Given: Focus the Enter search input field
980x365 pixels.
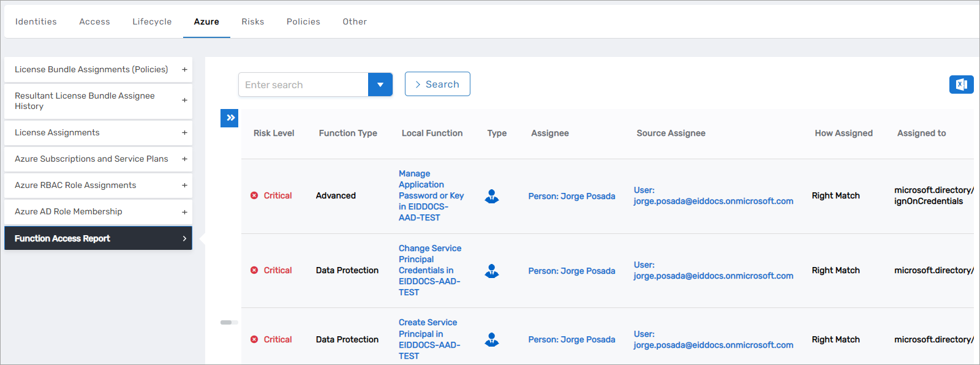Looking at the screenshot, I should 303,85.
